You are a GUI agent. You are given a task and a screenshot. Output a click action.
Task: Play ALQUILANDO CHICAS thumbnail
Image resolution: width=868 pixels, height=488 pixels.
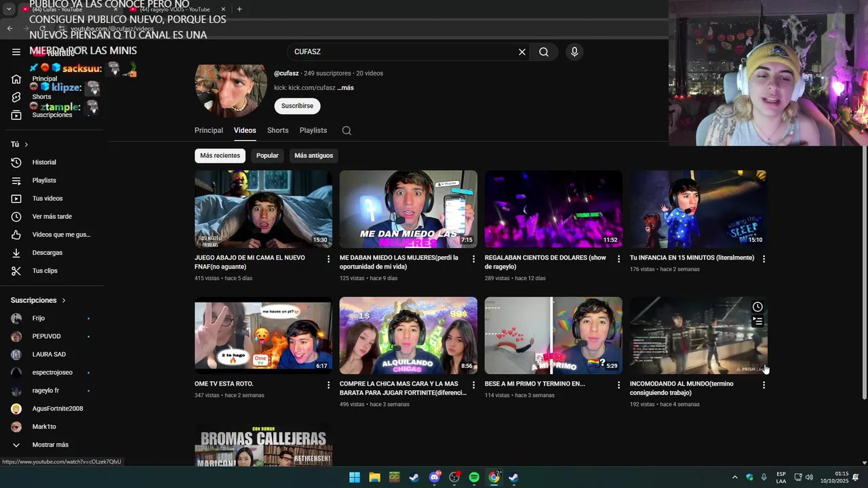pyautogui.click(x=408, y=335)
